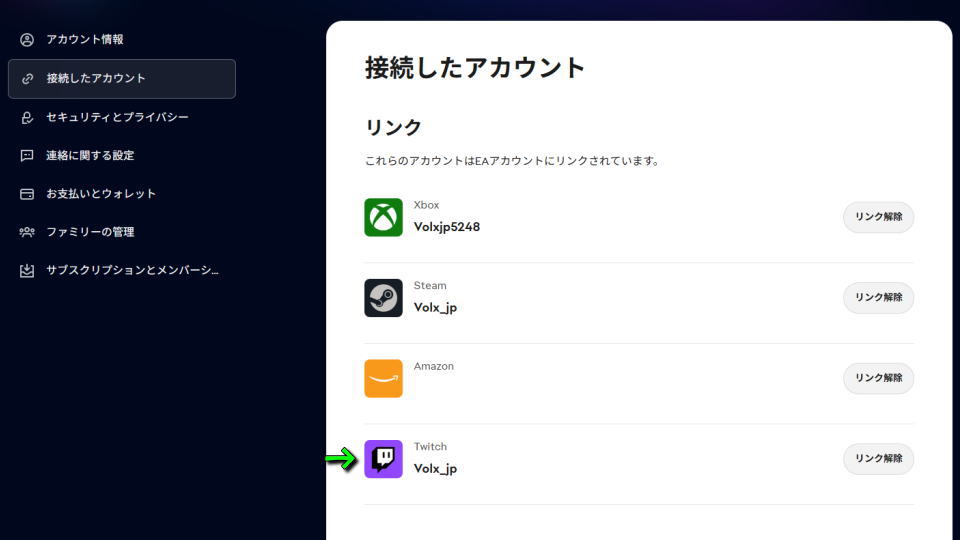Open お支払いとウォレット section
Image resolution: width=960 pixels, height=540 pixels.
coord(101,194)
